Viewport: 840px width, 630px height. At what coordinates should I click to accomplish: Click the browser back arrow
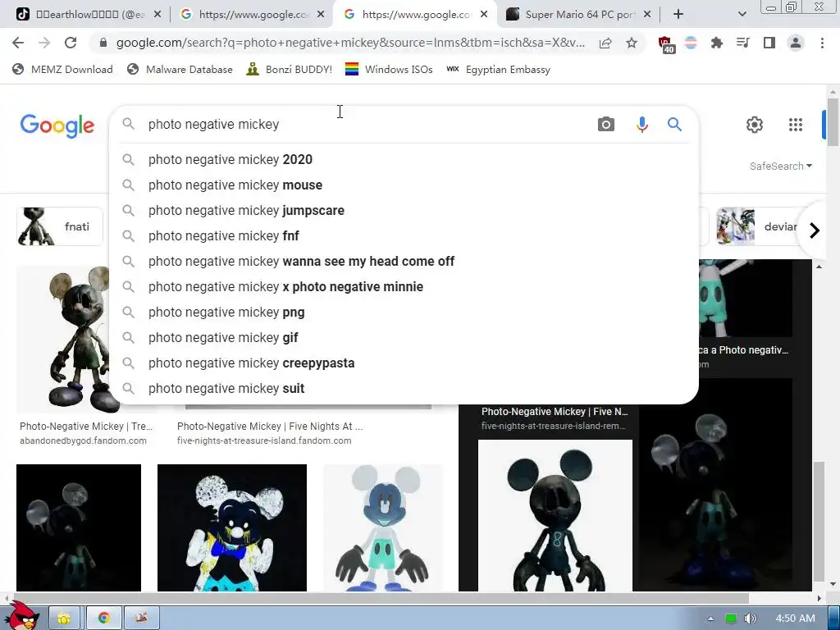click(18, 43)
